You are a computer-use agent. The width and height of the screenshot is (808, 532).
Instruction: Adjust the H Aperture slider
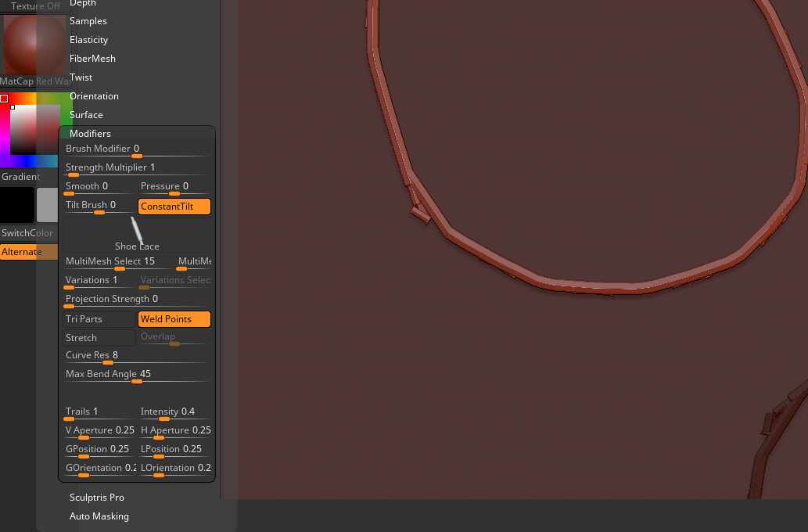(174, 432)
